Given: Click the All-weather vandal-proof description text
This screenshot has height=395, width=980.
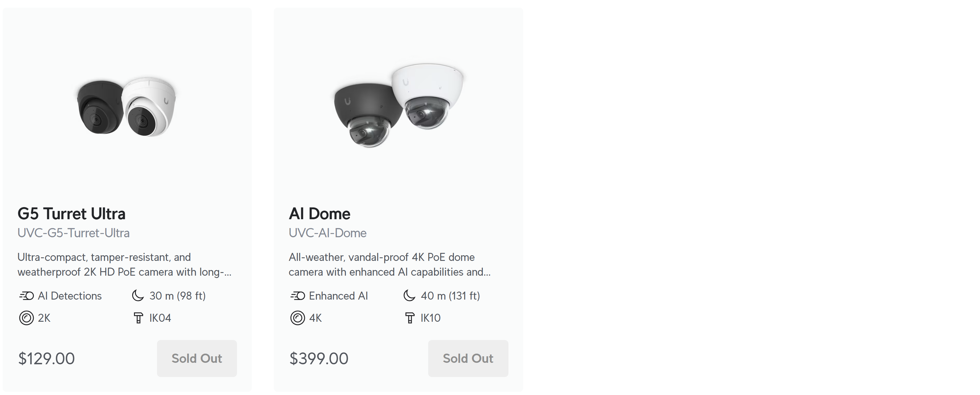Looking at the screenshot, I should pyautogui.click(x=390, y=264).
